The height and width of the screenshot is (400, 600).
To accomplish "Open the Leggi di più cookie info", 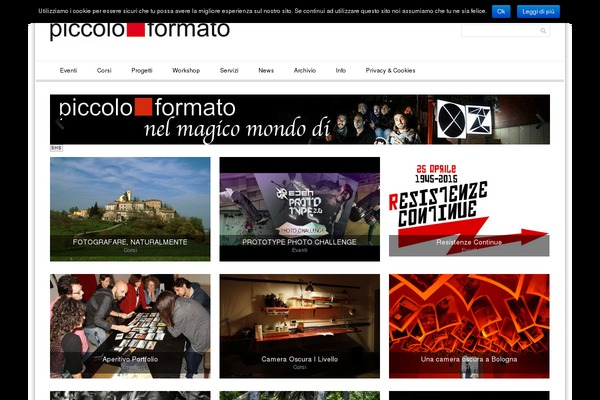I will [538, 11].
